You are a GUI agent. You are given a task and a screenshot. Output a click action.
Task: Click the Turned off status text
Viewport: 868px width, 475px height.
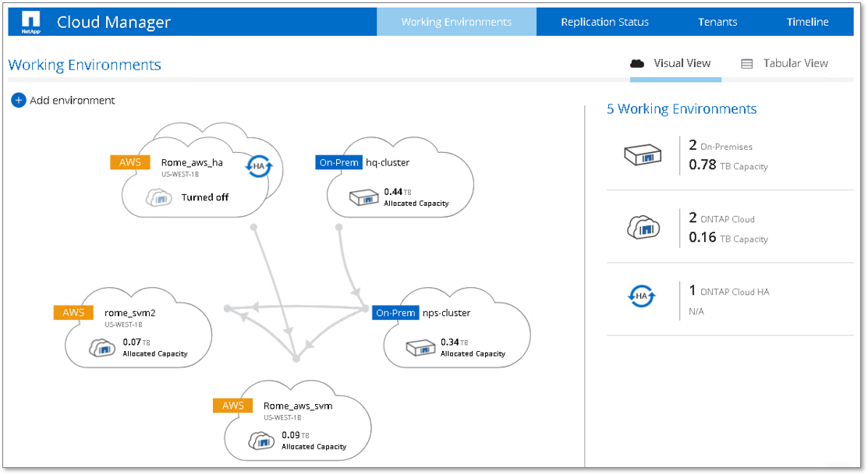click(205, 197)
